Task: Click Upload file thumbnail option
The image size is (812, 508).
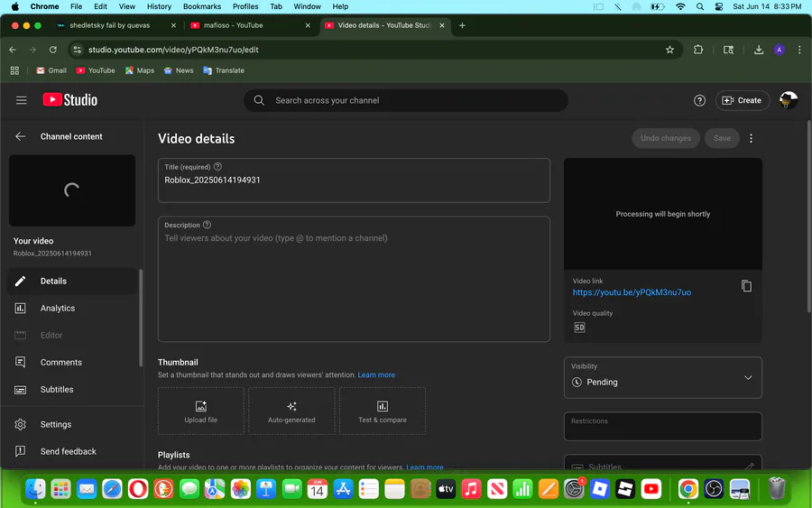Action: tap(201, 411)
